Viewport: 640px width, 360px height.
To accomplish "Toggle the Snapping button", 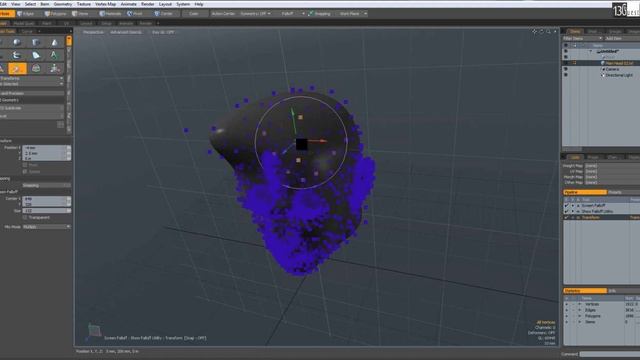I will (320, 13).
